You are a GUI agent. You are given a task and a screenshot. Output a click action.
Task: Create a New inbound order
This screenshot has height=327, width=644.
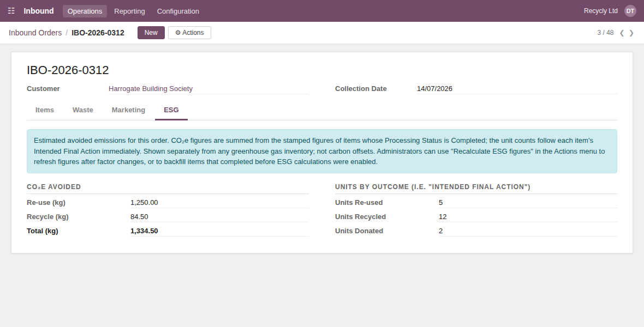coord(151,33)
